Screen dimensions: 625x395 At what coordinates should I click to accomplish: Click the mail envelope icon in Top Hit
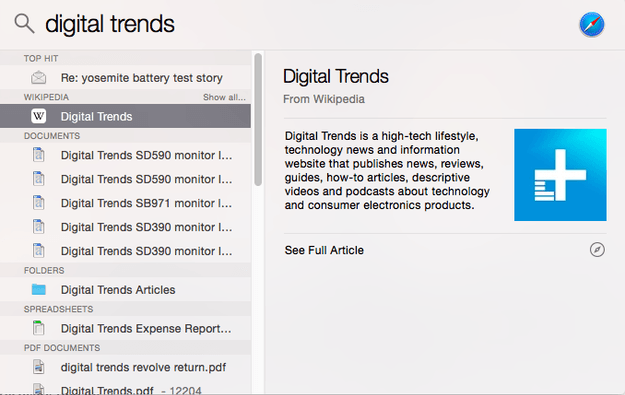[x=39, y=77]
